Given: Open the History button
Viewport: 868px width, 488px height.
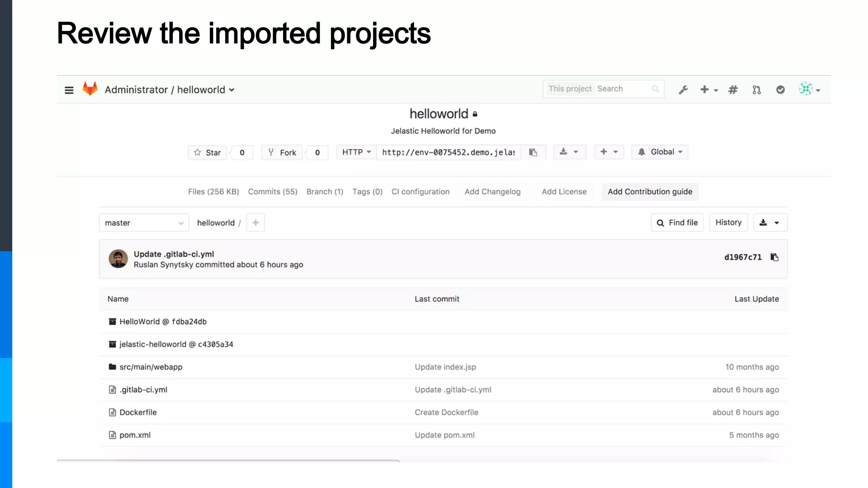Looking at the screenshot, I should (x=728, y=222).
